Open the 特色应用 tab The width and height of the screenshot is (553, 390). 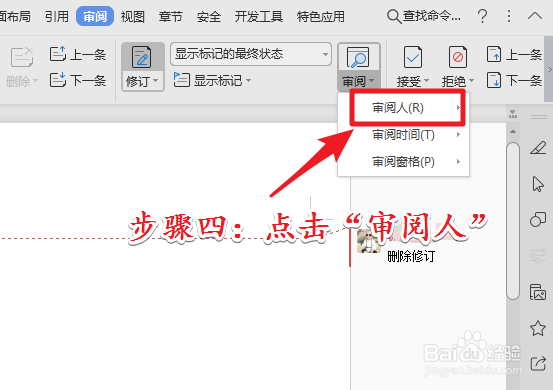(x=321, y=16)
